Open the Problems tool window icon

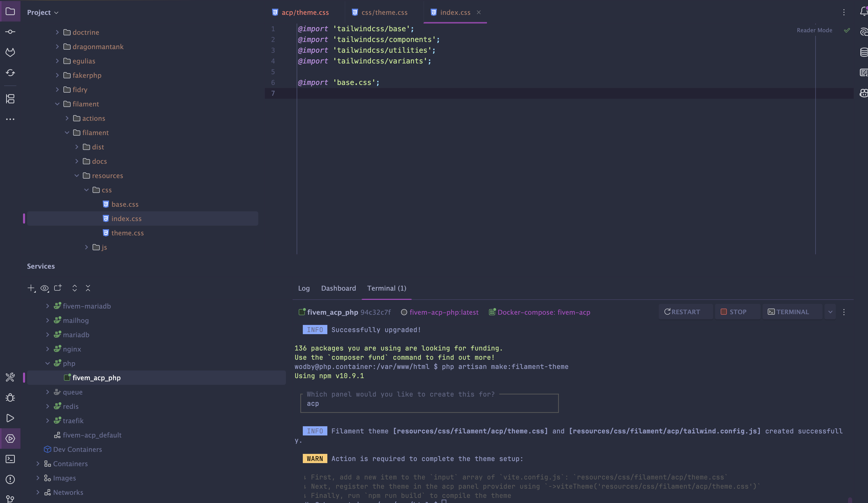click(x=10, y=479)
